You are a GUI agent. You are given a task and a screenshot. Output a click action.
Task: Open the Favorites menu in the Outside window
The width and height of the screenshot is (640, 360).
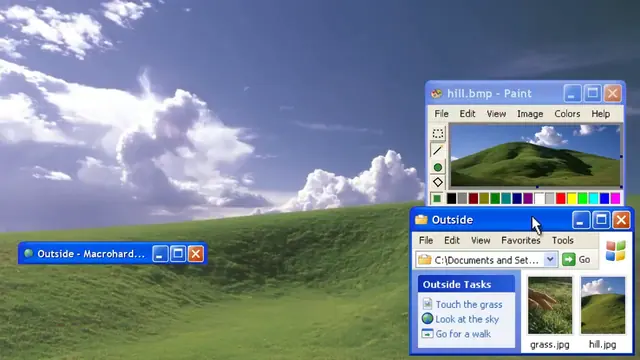click(x=521, y=240)
